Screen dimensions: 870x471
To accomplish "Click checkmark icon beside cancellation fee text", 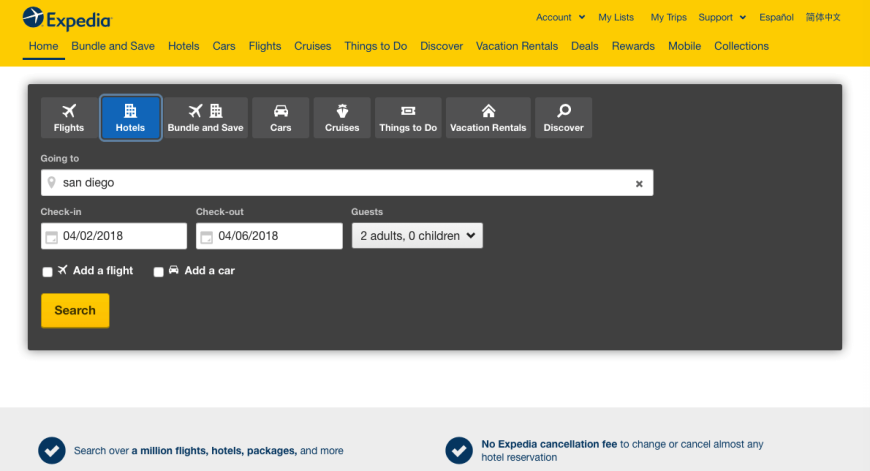I will pyautogui.click(x=459, y=450).
